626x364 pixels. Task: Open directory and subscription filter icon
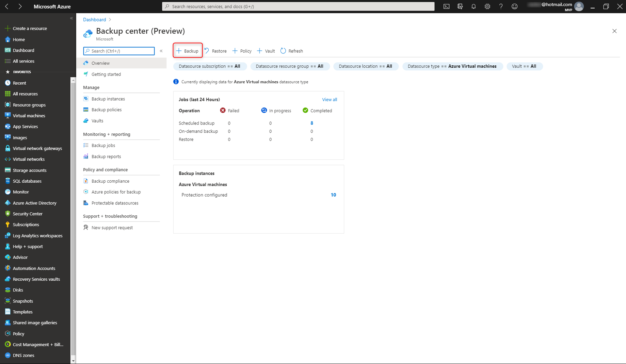click(x=460, y=6)
